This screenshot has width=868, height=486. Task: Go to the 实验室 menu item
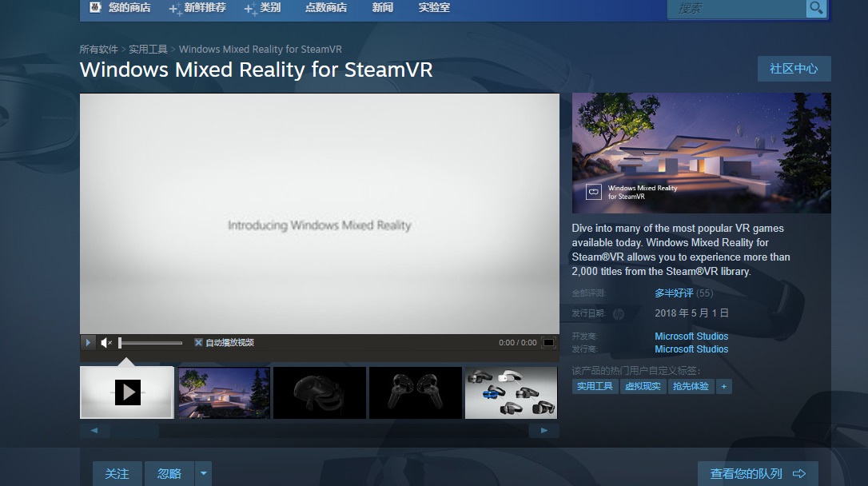434,8
